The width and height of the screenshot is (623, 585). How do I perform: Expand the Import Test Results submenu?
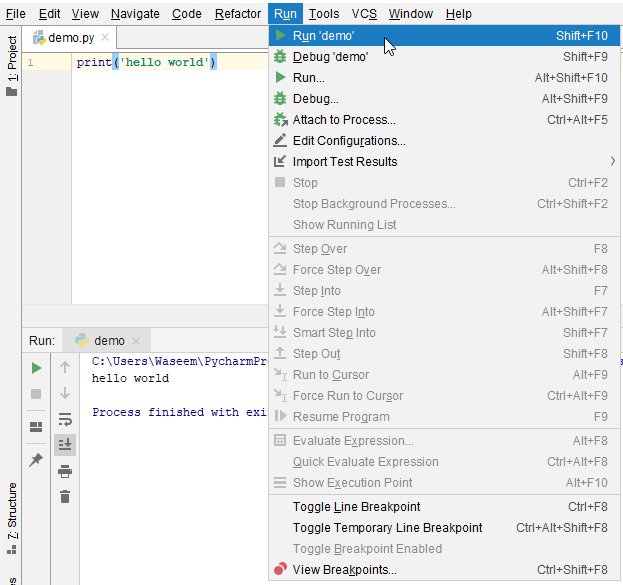point(345,162)
